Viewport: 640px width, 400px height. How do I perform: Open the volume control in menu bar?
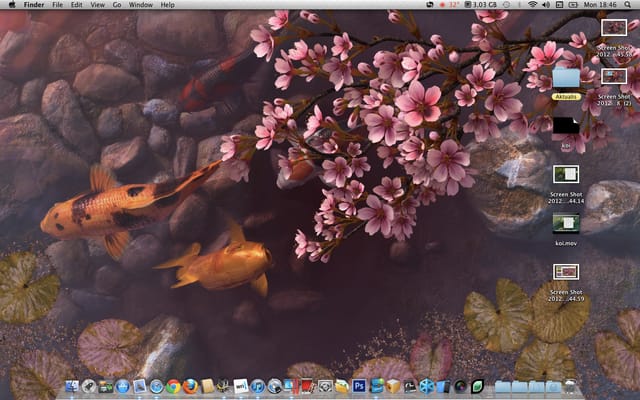point(546,4)
